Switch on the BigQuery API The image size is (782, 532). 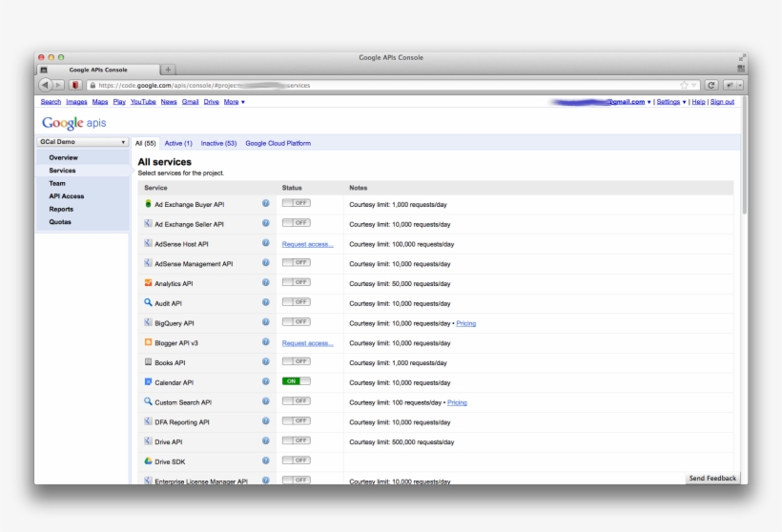pyautogui.click(x=297, y=321)
